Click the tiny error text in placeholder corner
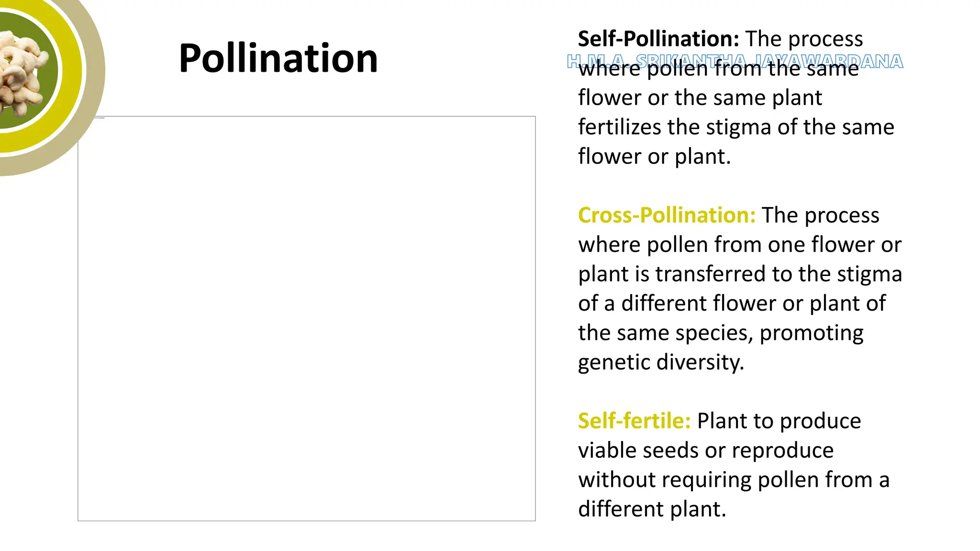This screenshot has width=980, height=551. (99, 118)
